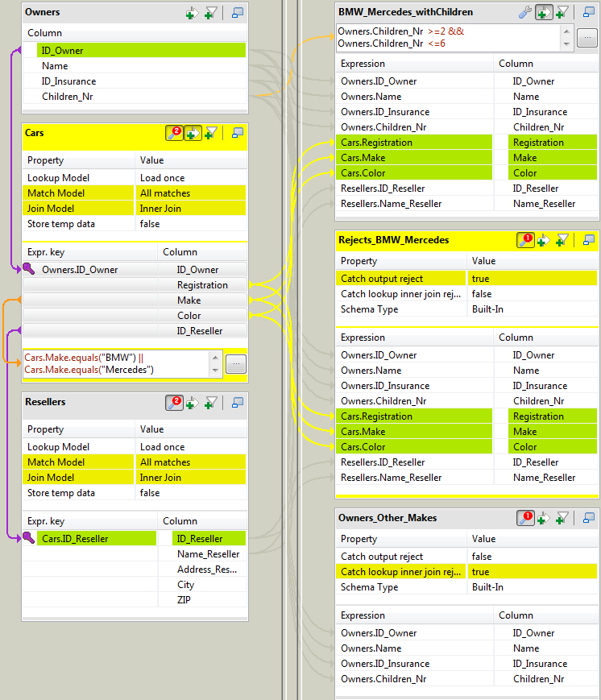Open settings wrench in BMW_Mercedes_withChildren output

525,12
